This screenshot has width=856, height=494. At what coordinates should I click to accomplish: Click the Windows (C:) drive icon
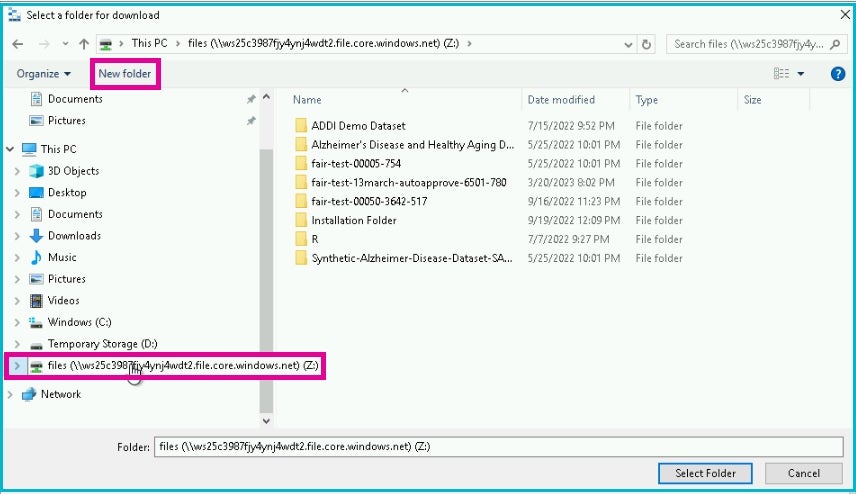click(x=36, y=323)
